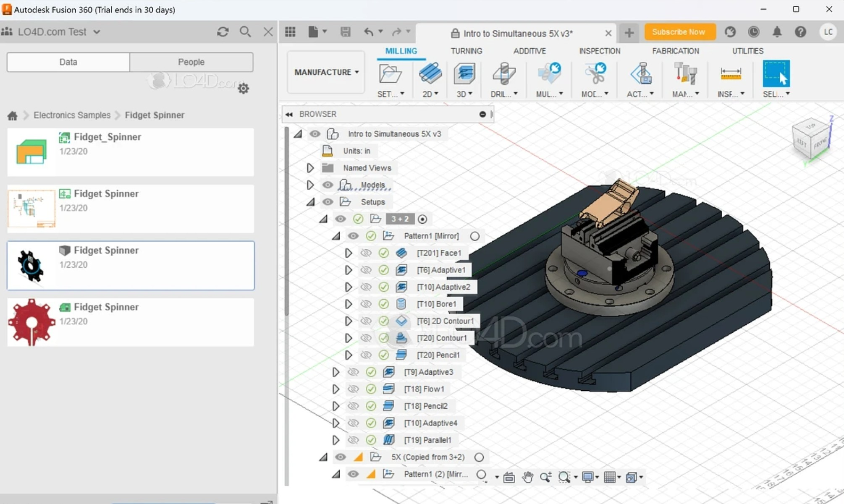Show the [T10] Bore1 toolpath
Image resolution: width=844 pixels, height=504 pixels.
point(366,304)
